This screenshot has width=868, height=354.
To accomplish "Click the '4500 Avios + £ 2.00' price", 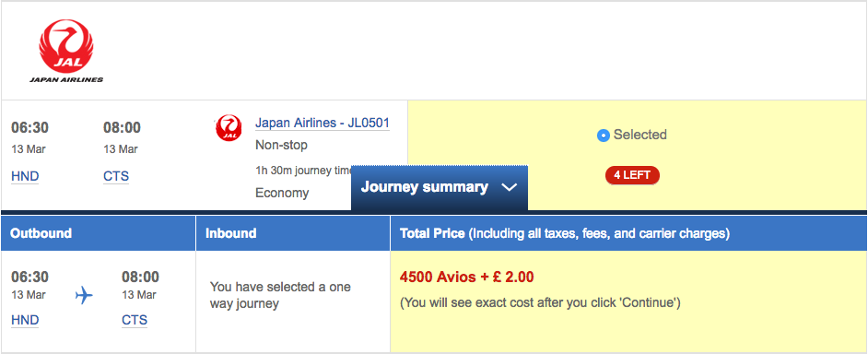I will coord(466,277).
